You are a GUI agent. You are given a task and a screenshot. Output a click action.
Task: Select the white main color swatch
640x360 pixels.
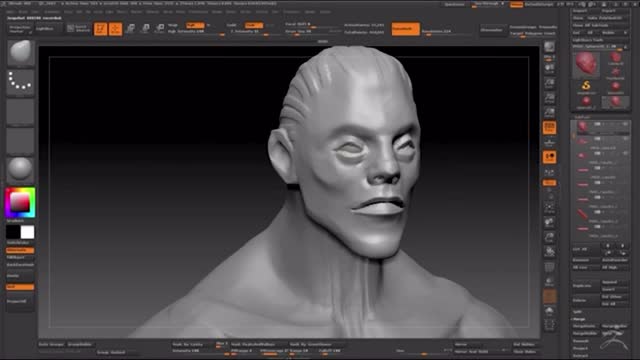[x=27, y=232]
